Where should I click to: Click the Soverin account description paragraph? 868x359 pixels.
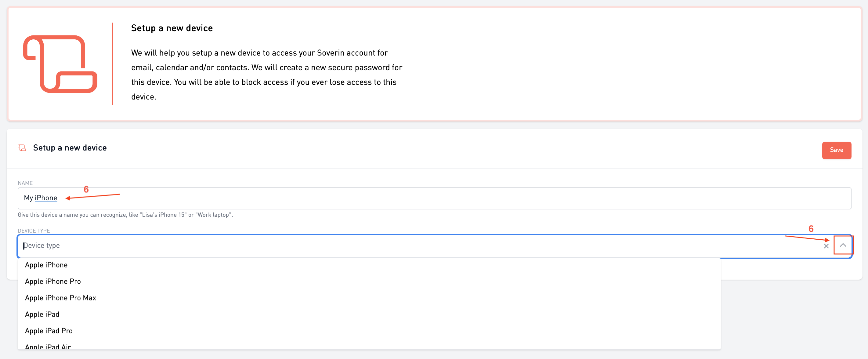(266, 75)
